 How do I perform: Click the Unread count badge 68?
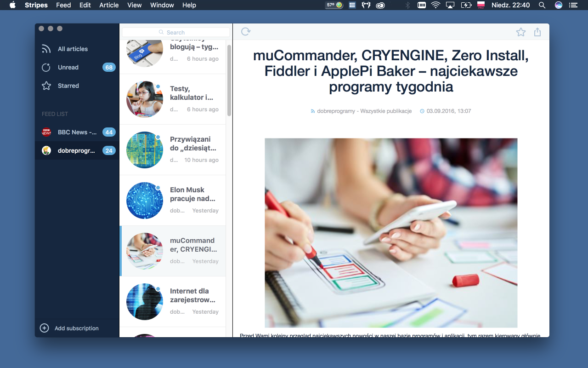[109, 68]
